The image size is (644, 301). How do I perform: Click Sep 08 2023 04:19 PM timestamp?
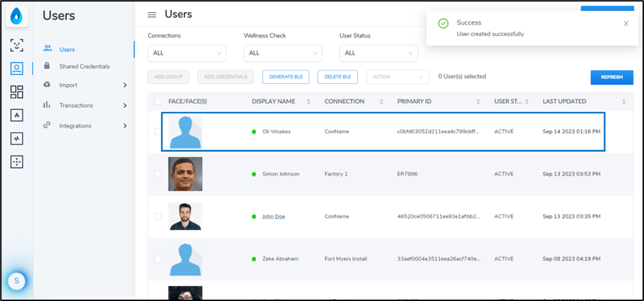572,259
